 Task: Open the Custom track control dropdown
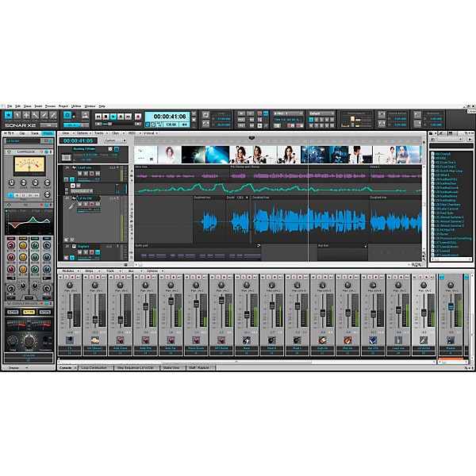pos(115,140)
